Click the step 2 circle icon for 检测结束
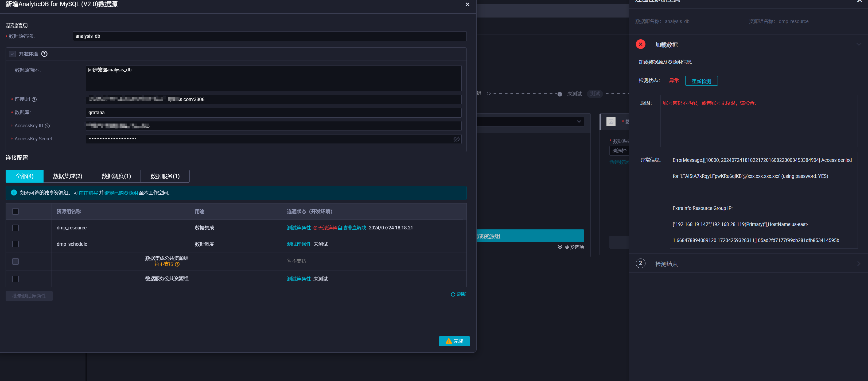This screenshot has height=381, width=868. tap(640, 263)
